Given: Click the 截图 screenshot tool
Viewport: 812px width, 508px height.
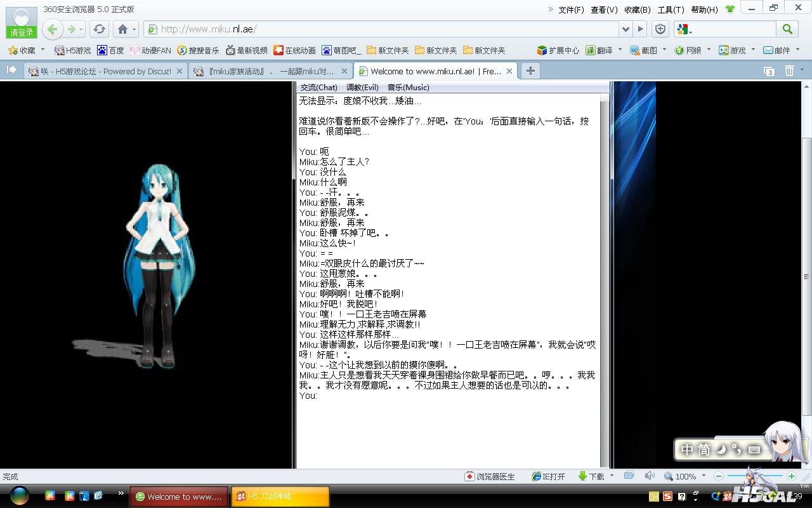Looking at the screenshot, I should tap(644, 50).
